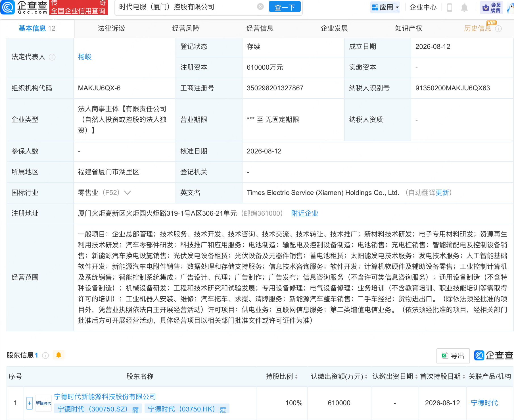Click 更新 next to auto translation
Screen dimensions: 514x420
click(x=442, y=193)
